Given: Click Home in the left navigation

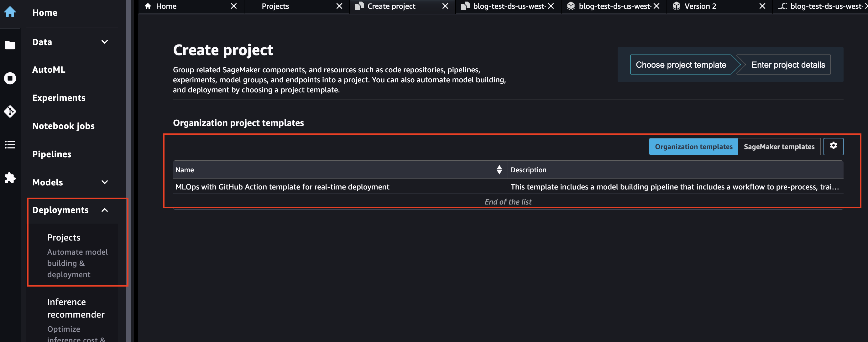Looking at the screenshot, I should (x=44, y=13).
